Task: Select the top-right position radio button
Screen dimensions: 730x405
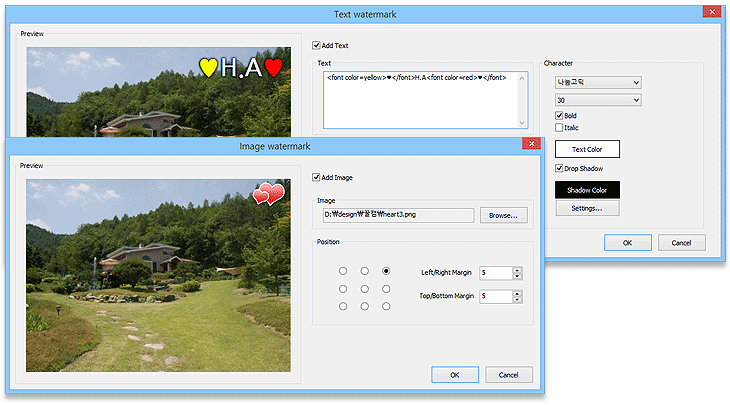Action: pos(387,271)
